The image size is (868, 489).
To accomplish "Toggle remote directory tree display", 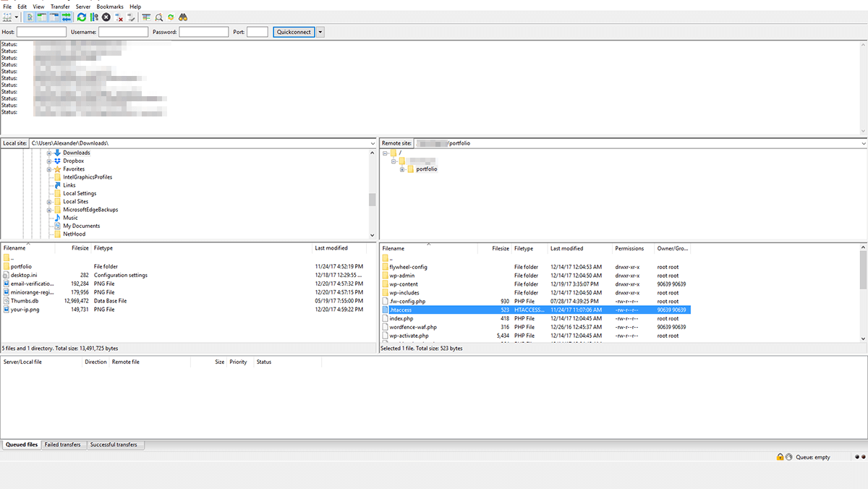I will (54, 17).
